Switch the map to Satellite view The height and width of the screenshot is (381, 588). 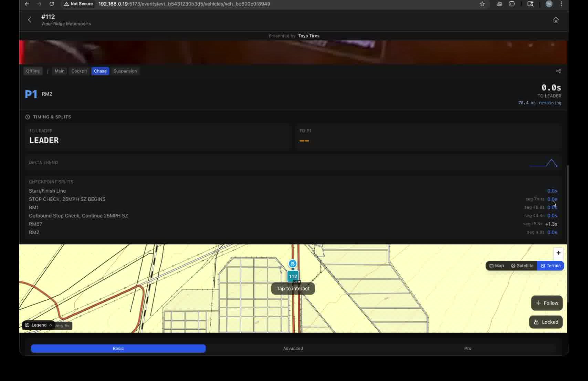click(522, 266)
